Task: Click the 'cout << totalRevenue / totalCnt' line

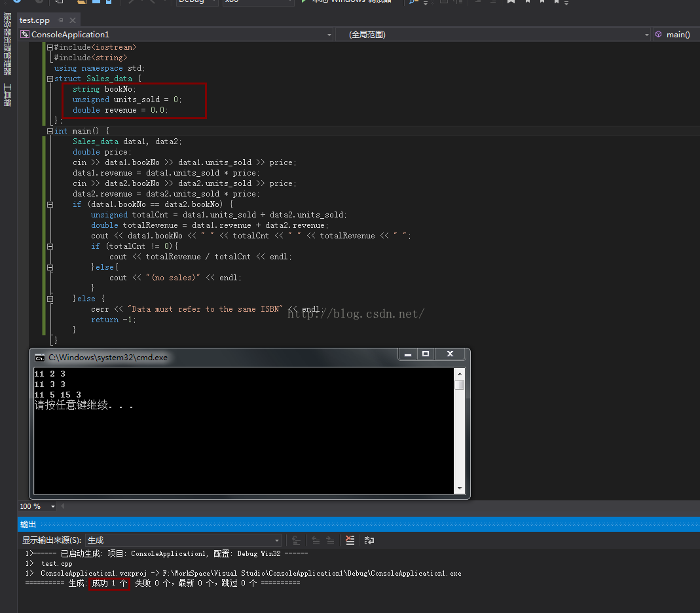Action: point(200,257)
